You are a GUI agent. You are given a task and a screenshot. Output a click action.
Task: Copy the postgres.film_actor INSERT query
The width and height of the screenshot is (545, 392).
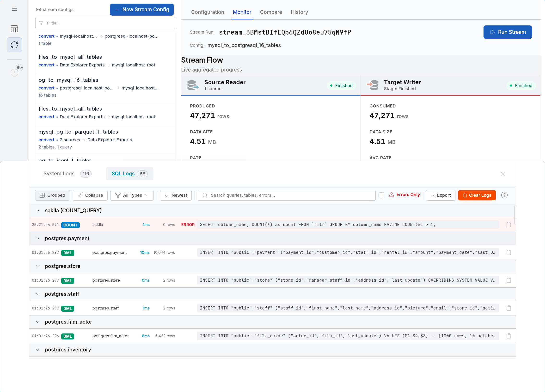509,336
